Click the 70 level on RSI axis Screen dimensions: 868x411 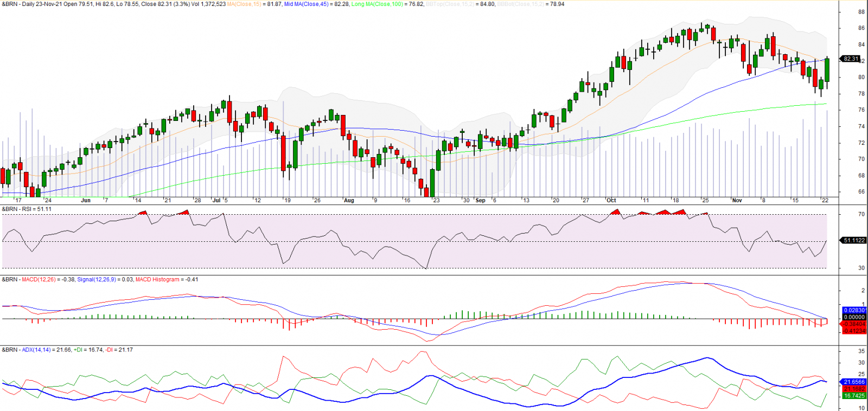[x=861, y=214]
